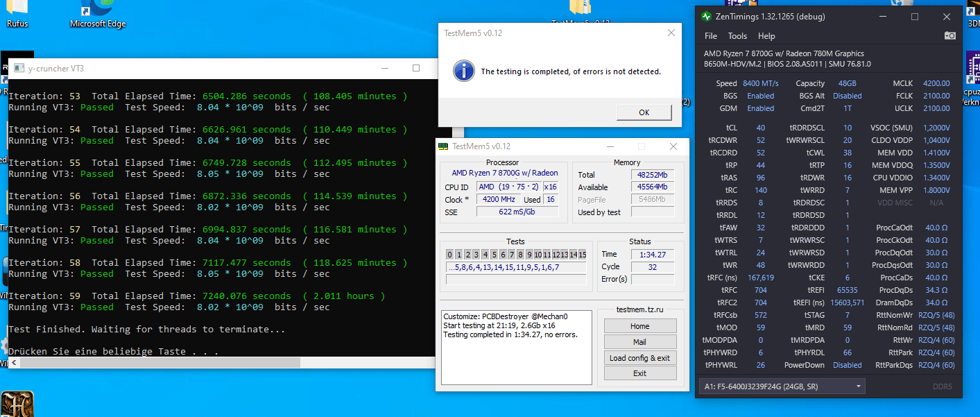The image size is (980, 417).
Task: Click the tCL timing value 40
Action: (761, 128)
